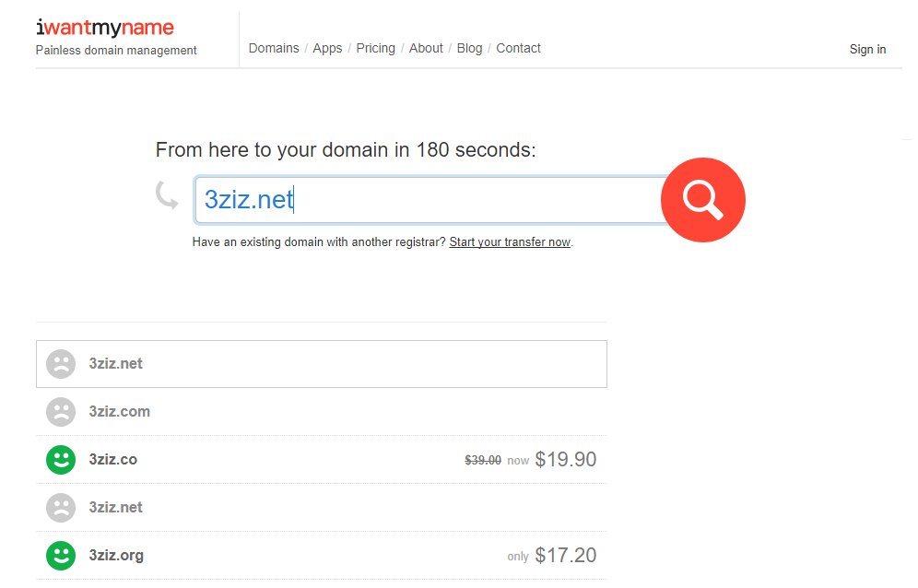The image size is (918, 588).
Task: Click the curved arrow icon beside search field
Action: click(x=167, y=194)
